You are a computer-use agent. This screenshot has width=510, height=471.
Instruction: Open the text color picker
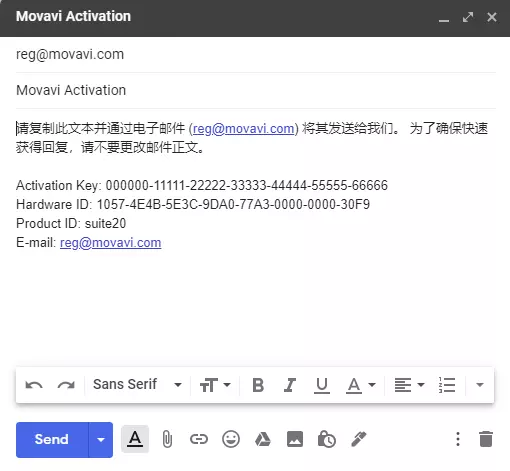pyautogui.click(x=361, y=385)
